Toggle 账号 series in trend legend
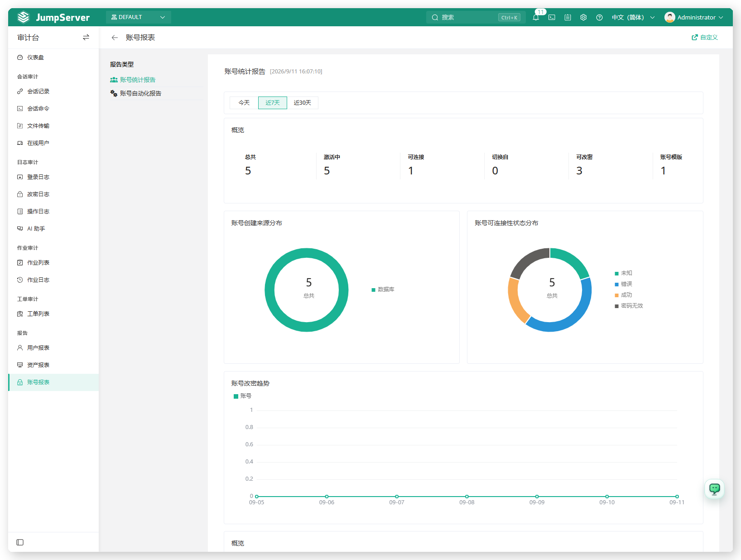 click(242, 396)
